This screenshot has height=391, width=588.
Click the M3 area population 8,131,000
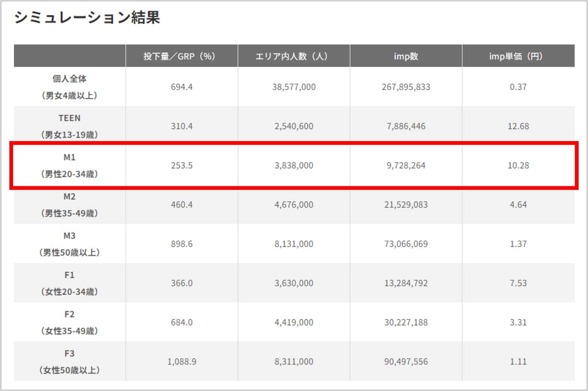point(293,244)
